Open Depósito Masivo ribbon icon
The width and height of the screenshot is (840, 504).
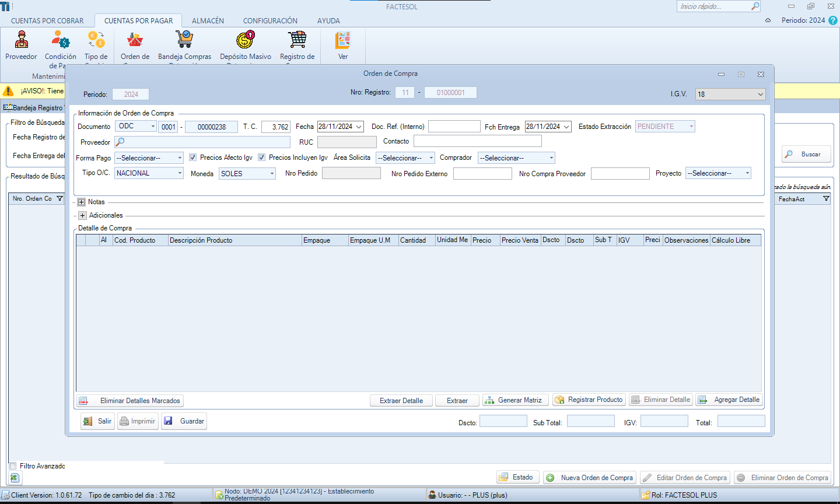[245, 40]
